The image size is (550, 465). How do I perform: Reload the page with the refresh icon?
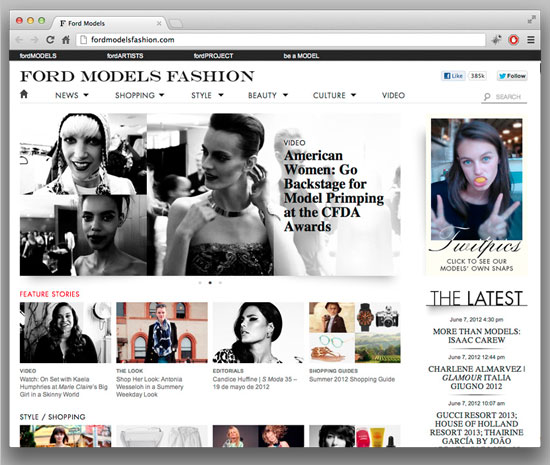point(50,40)
